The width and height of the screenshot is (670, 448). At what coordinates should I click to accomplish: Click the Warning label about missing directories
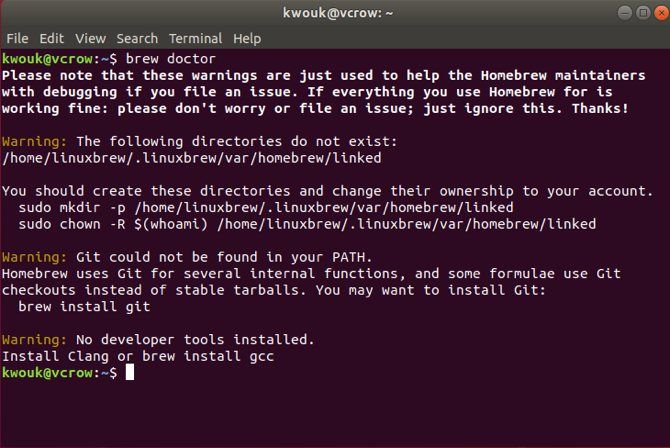(35, 141)
